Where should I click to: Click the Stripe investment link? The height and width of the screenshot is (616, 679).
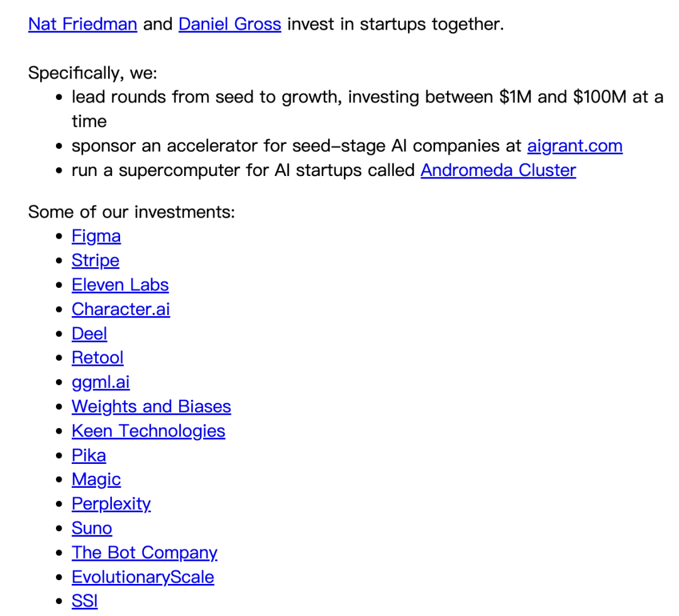[x=96, y=261]
